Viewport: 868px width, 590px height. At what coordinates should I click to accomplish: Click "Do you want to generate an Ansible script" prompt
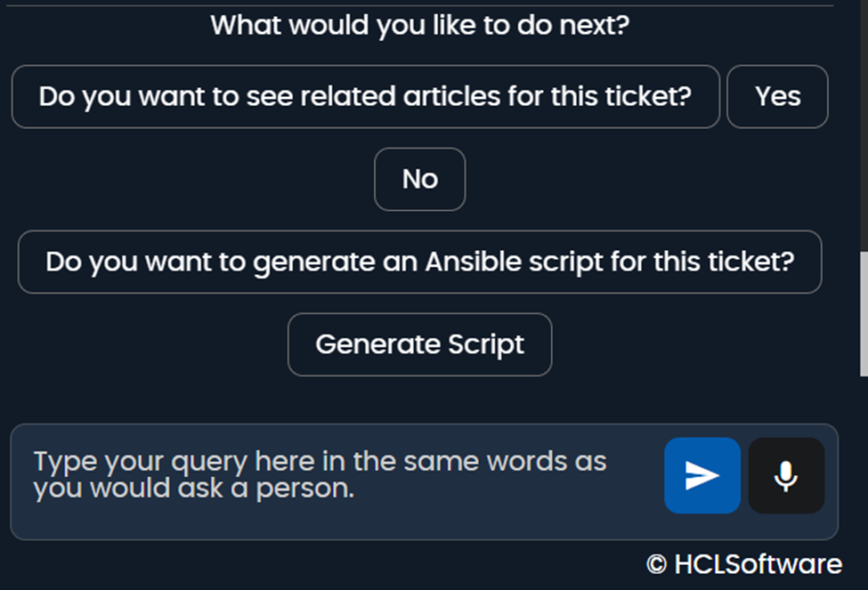click(x=419, y=262)
